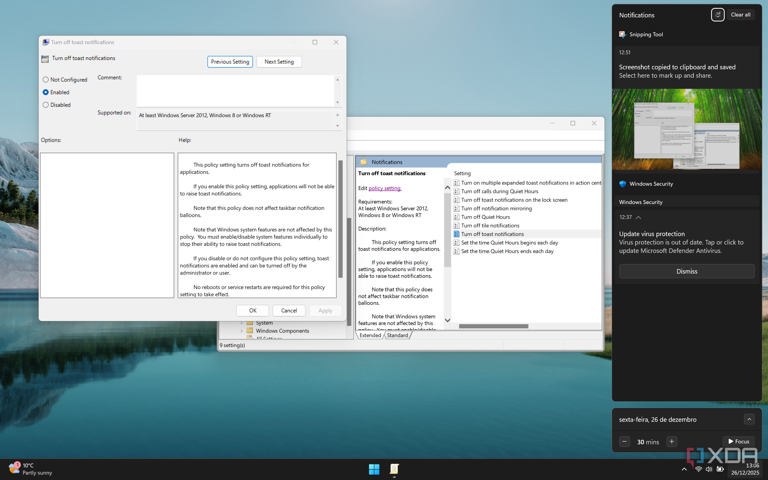The height and width of the screenshot is (480, 768).
Task: Open the weather widget on taskbar
Action: coord(30,469)
